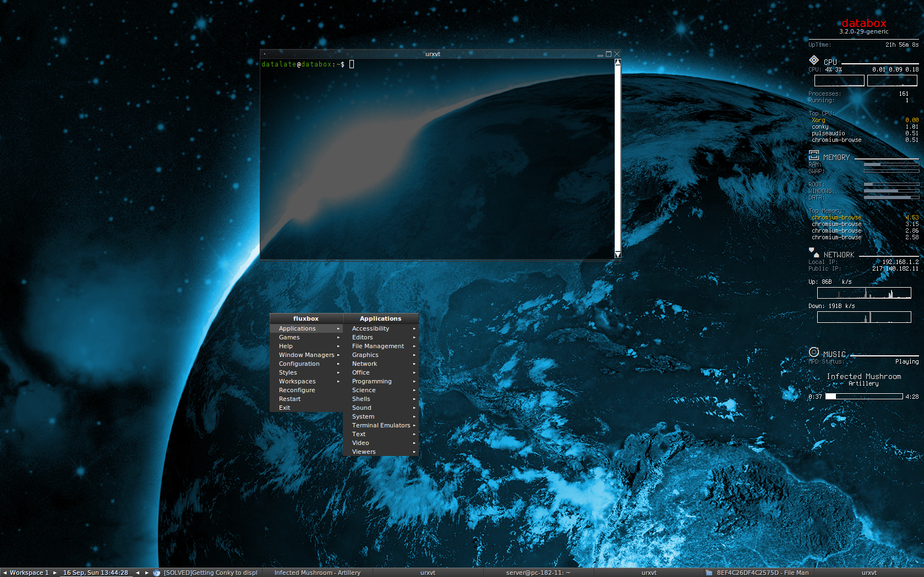Image resolution: width=924 pixels, height=577 pixels.
Task: Expand the Window Managers submenu
Action: [x=306, y=355]
